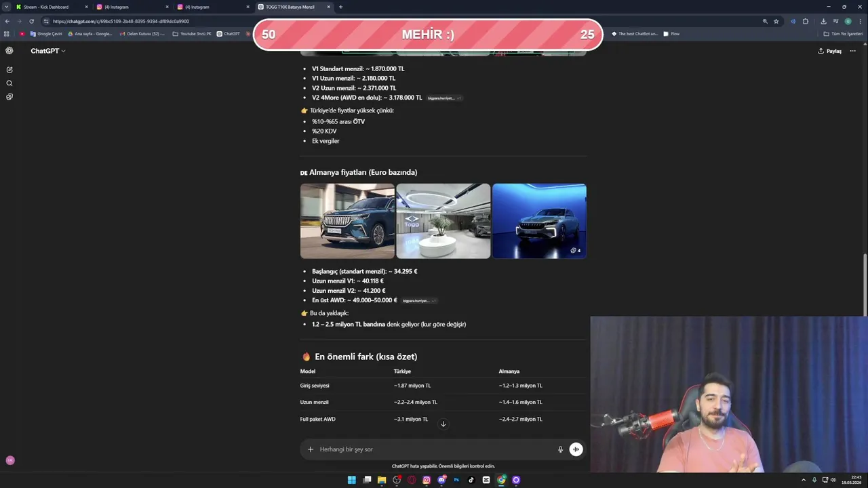This screenshot has height=488, width=868.
Task: Open first TOGG front grille image
Action: point(347,221)
